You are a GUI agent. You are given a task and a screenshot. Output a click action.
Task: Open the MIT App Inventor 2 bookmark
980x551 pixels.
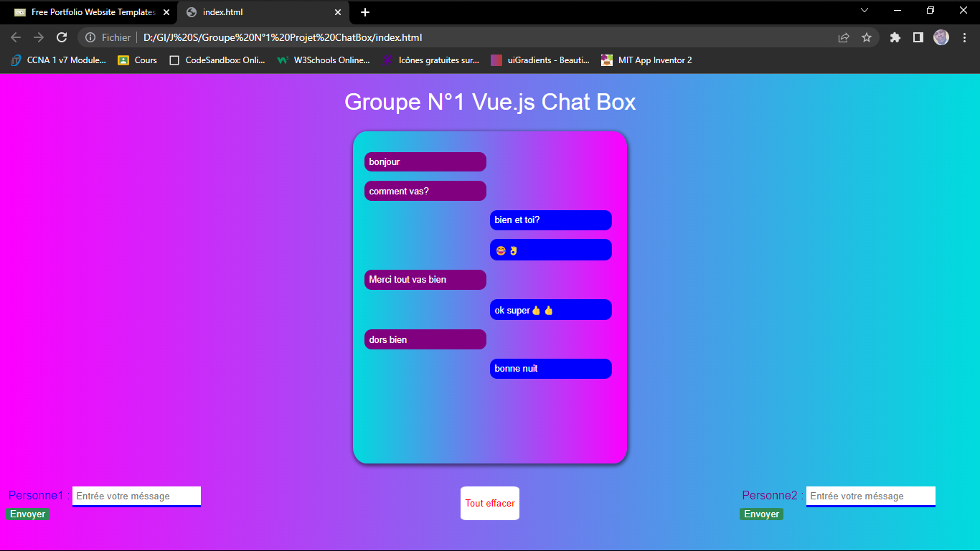pos(647,60)
